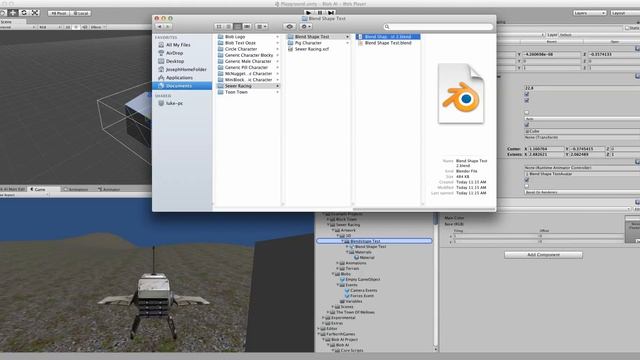Click the Add Component button

pyautogui.click(x=543, y=255)
